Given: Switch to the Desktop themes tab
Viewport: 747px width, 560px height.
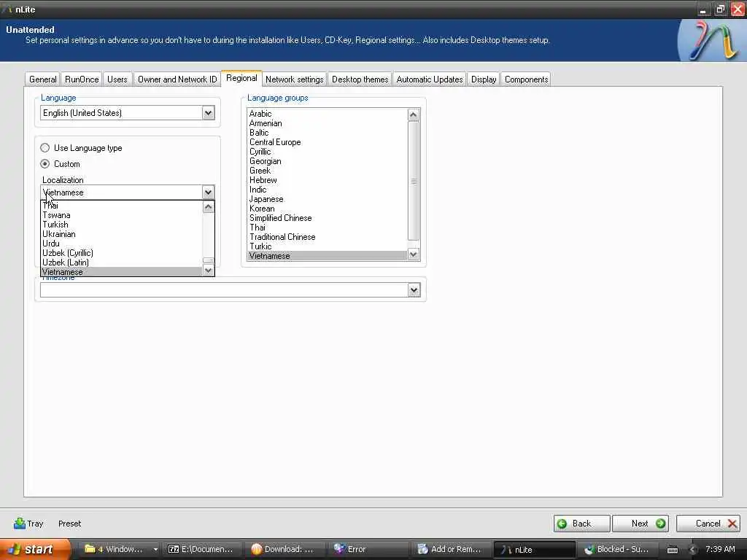Looking at the screenshot, I should click(x=360, y=79).
